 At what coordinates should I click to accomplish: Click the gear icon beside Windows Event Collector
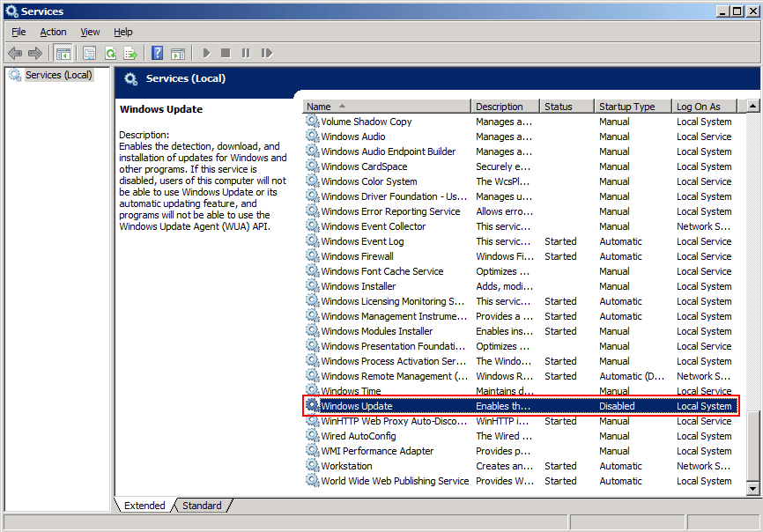pyautogui.click(x=312, y=225)
